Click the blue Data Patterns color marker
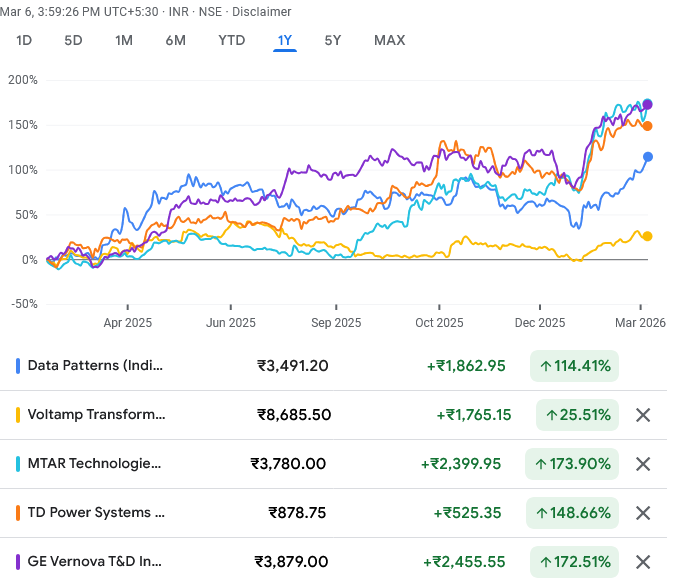675x583 pixels. tap(18, 366)
